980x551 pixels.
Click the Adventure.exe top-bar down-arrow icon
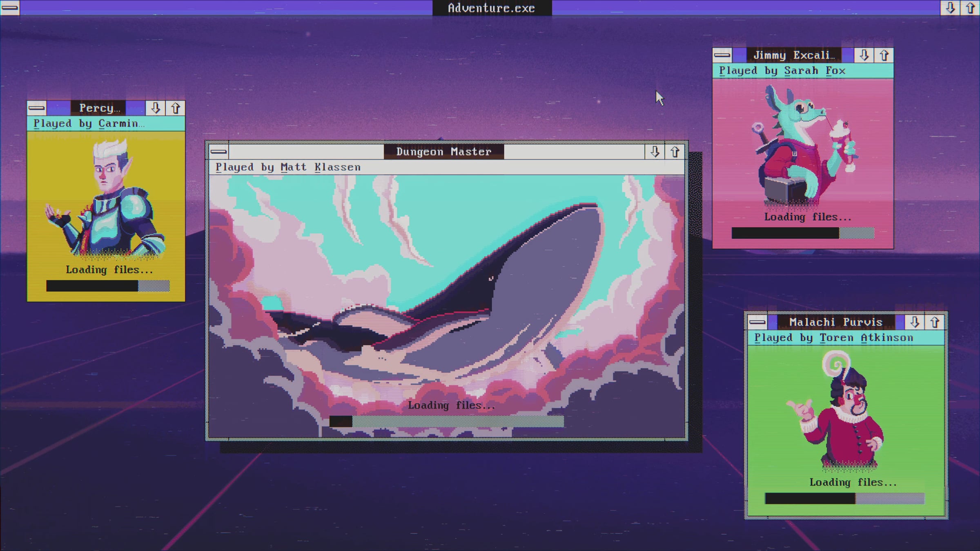point(950,8)
